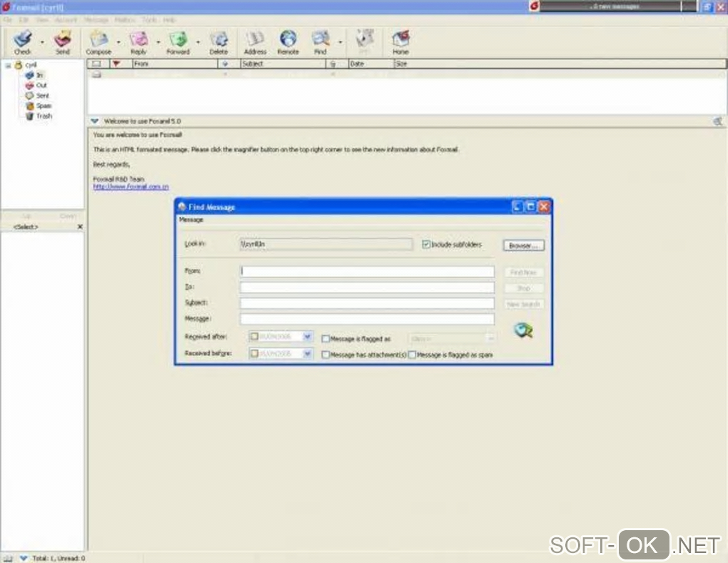Viewport: 728px width, 563px height.
Task: Click the priority column header icon
Action: click(x=225, y=64)
